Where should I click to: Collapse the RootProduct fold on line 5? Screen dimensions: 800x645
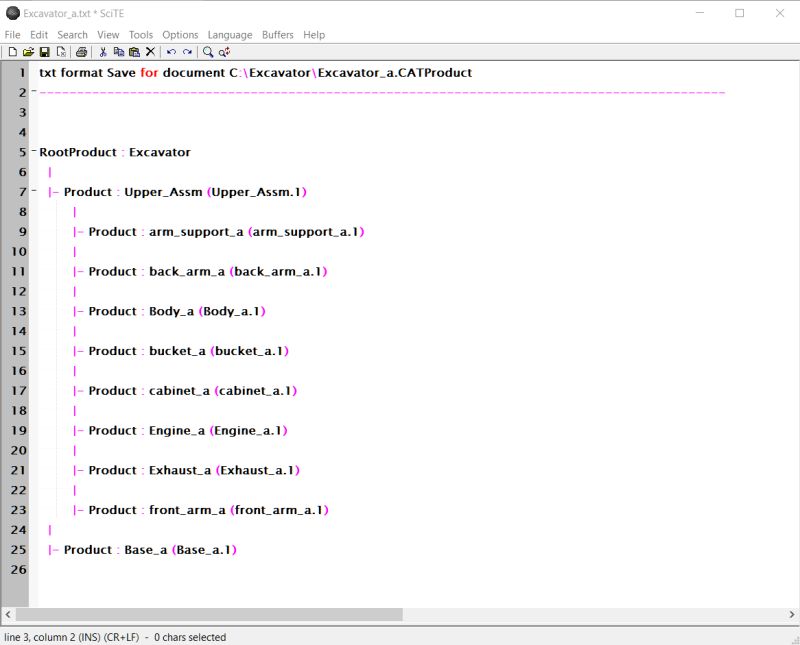point(34,151)
